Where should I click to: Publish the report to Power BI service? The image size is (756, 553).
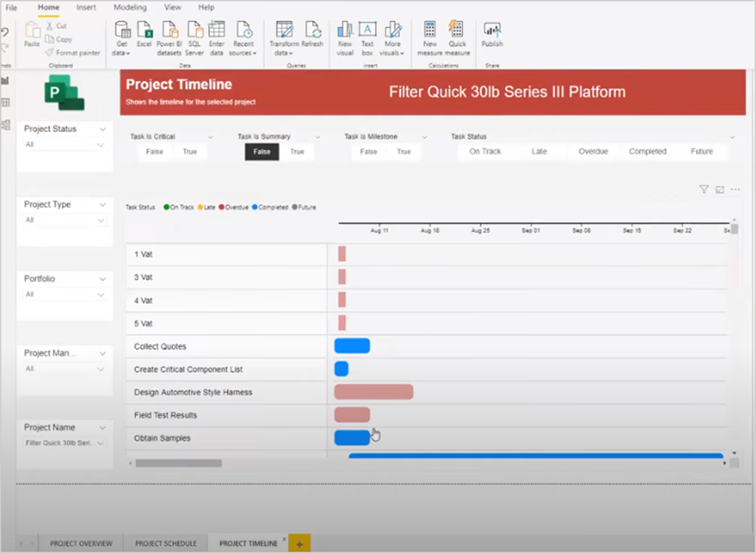coord(492,37)
